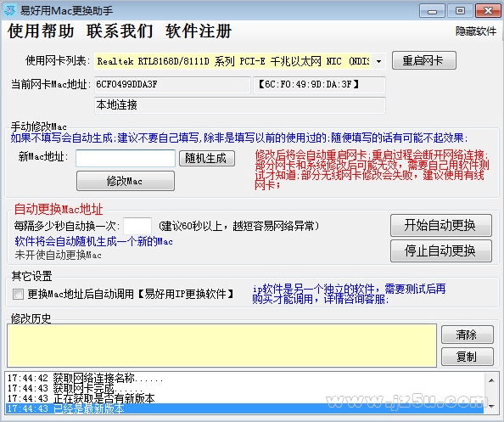Toggle the 更换Mac地址后自动调用 checkbox

pyautogui.click(x=18, y=294)
